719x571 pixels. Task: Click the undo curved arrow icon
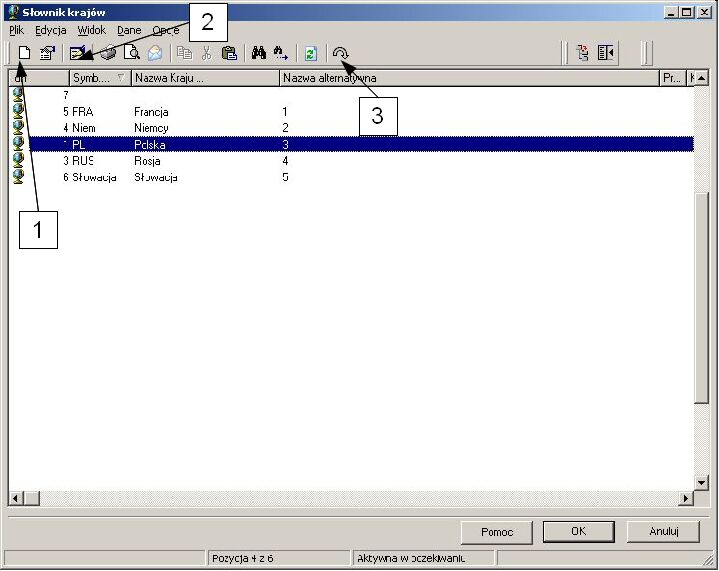coord(341,53)
